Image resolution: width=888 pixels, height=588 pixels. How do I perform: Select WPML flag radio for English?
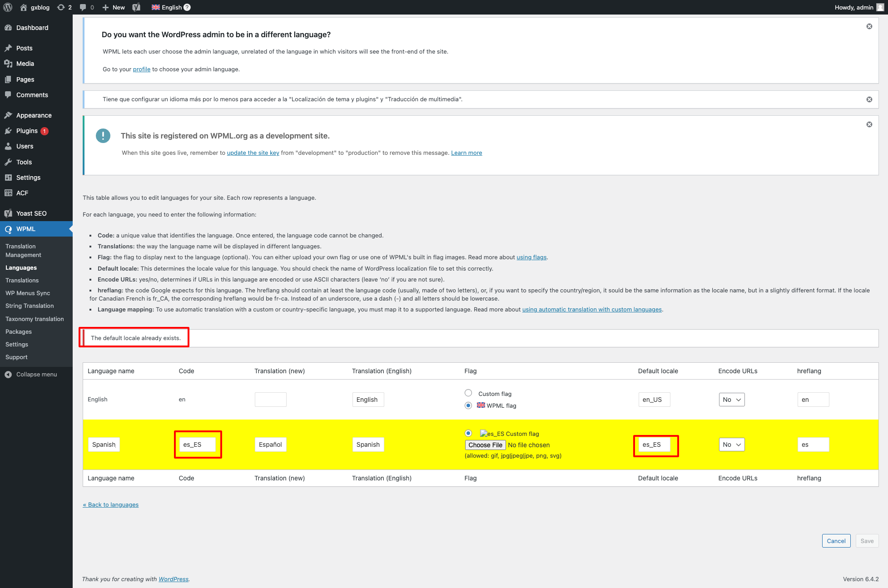[x=468, y=405]
